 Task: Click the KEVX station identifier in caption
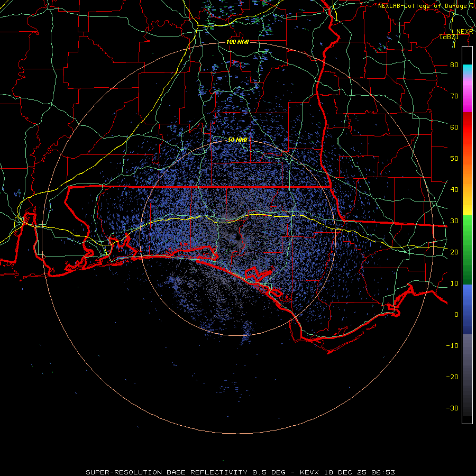[x=309, y=472]
